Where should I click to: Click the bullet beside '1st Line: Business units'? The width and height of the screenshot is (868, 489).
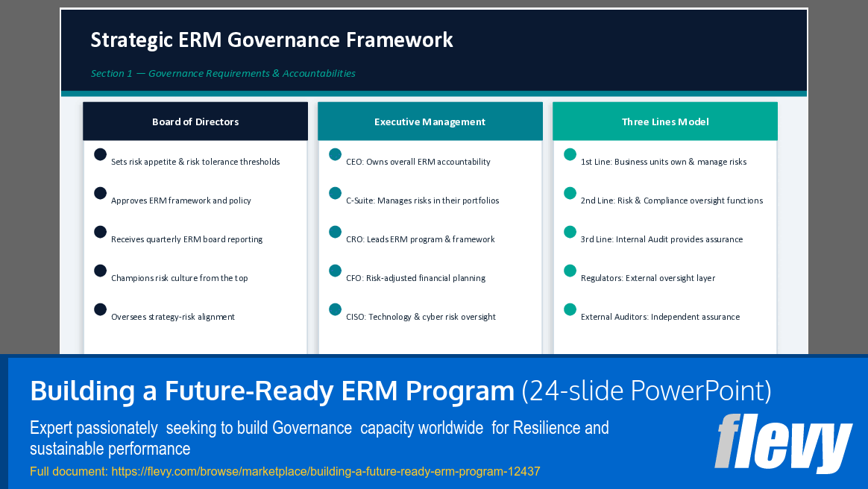(x=570, y=154)
